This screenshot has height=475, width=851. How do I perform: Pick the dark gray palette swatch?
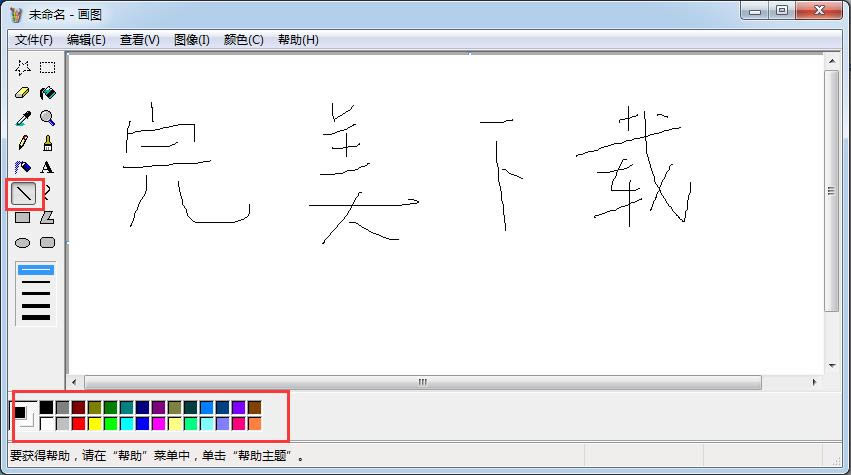[63, 407]
